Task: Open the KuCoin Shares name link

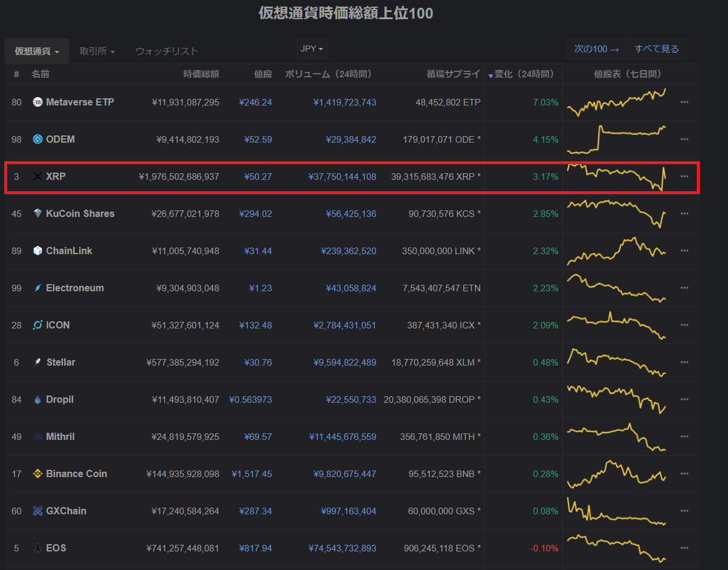Action: [80, 214]
